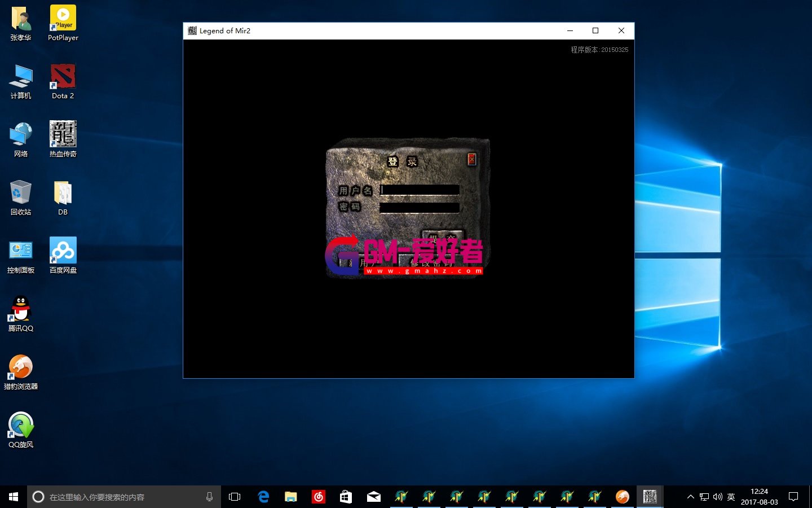Open the 腾讯QQ penguin shortcut
812x508 pixels.
coord(21,314)
